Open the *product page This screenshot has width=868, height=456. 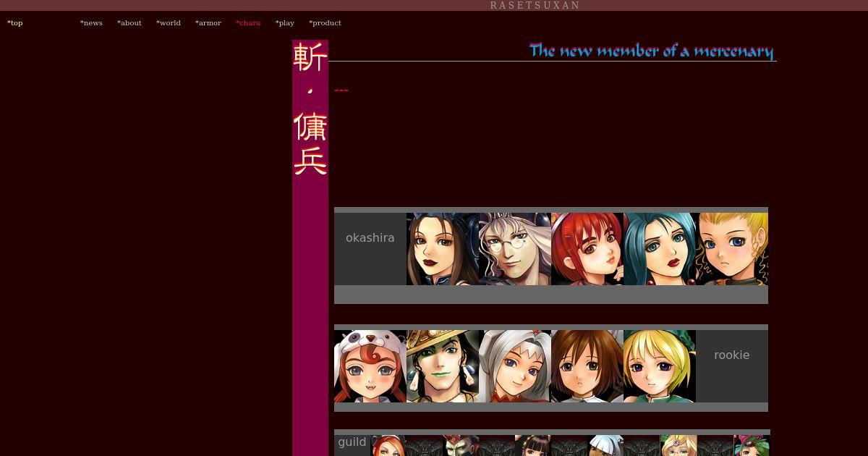coord(325,23)
